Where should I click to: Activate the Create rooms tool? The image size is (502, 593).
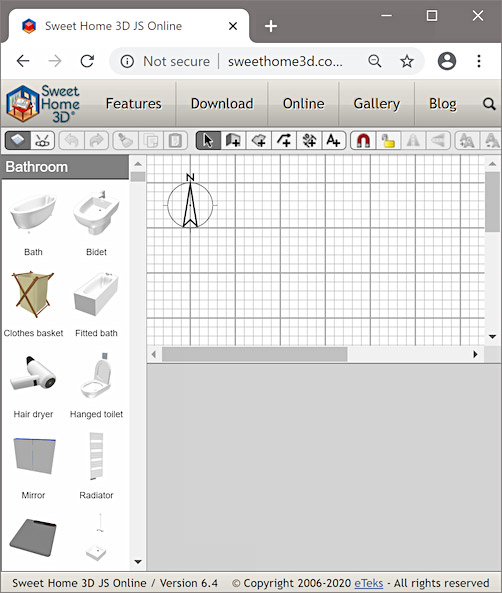(259, 141)
